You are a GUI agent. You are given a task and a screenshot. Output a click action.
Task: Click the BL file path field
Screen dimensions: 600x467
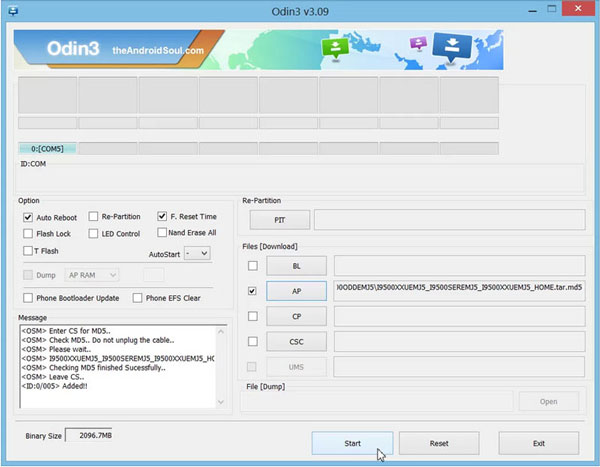459,266
